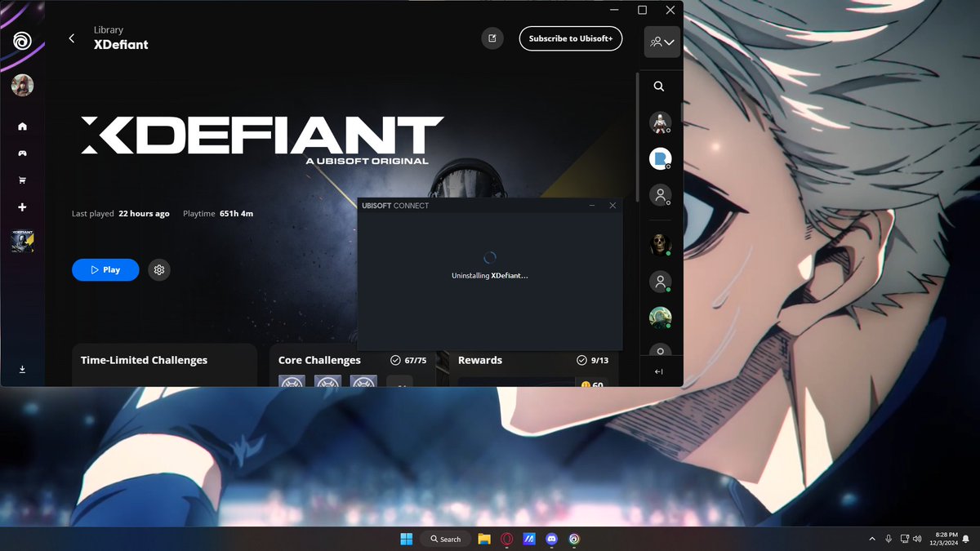
Task: Open Games library via gamepad icon
Action: tap(22, 153)
